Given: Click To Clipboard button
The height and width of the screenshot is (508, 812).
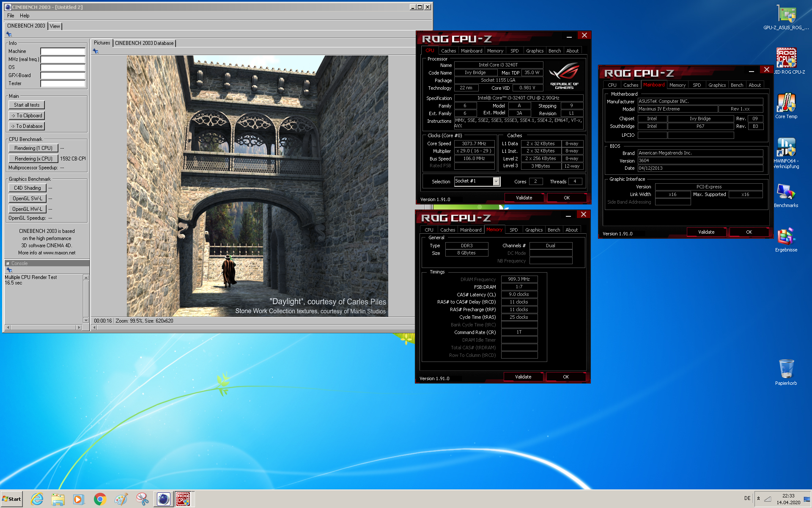Looking at the screenshot, I should pyautogui.click(x=27, y=116).
